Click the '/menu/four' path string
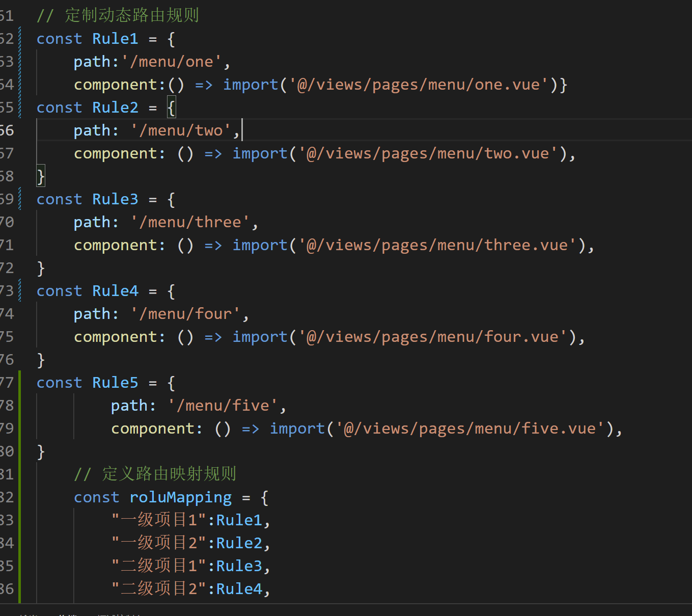This screenshot has width=692, height=616. point(185,314)
